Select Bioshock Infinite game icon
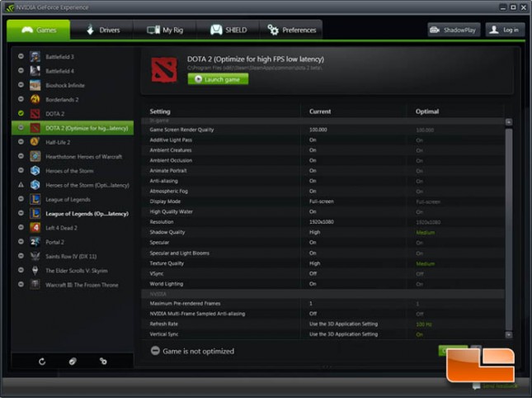This screenshot has width=532, height=398. pyautogui.click(x=35, y=85)
